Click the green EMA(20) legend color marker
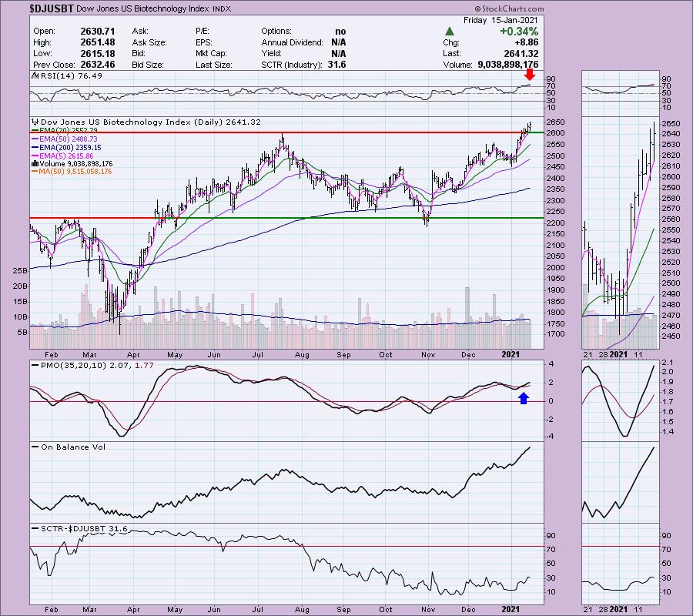The image size is (693, 616). click(x=35, y=130)
